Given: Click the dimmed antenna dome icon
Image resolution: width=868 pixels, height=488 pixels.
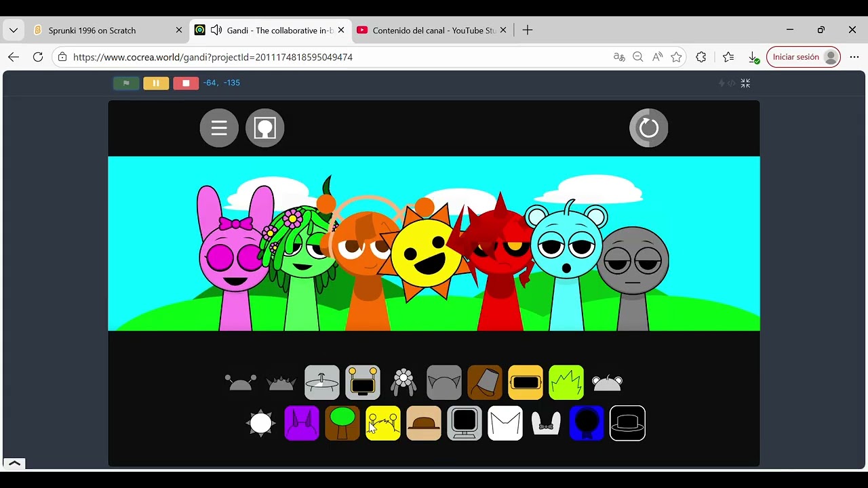Looking at the screenshot, I should pyautogui.click(x=241, y=383).
